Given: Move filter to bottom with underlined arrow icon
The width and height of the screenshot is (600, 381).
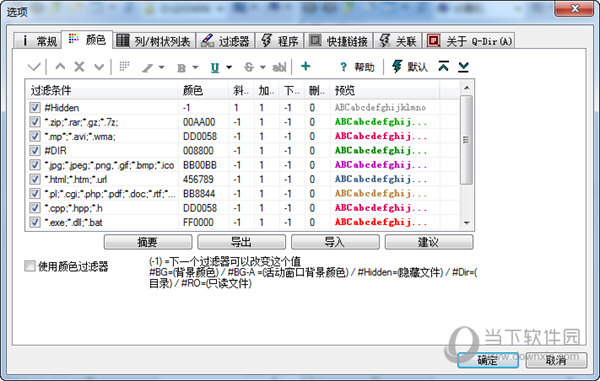Looking at the screenshot, I should tap(463, 67).
